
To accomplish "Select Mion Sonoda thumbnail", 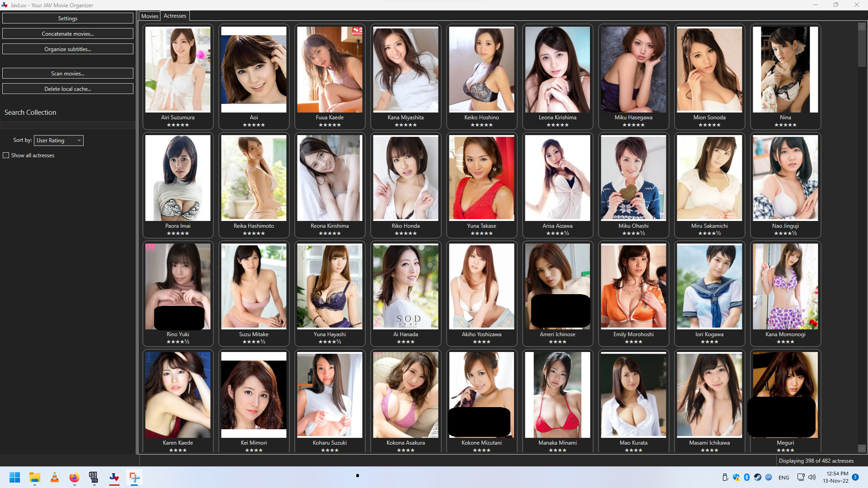I will tap(709, 70).
